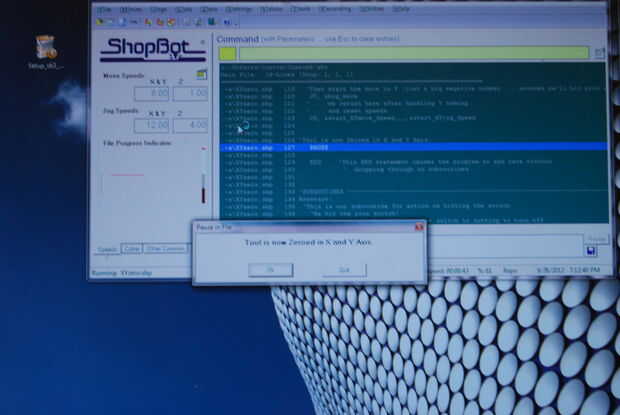Viewport: 620px width, 415px height.
Task: Open the Values menu
Action: point(271,9)
